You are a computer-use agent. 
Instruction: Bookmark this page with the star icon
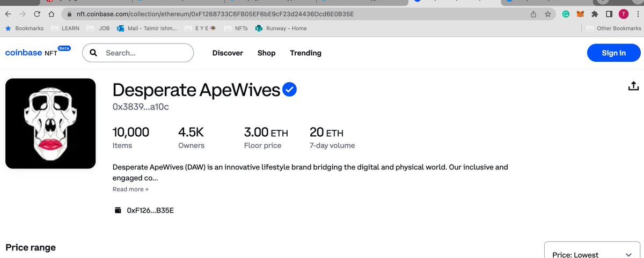(547, 14)
